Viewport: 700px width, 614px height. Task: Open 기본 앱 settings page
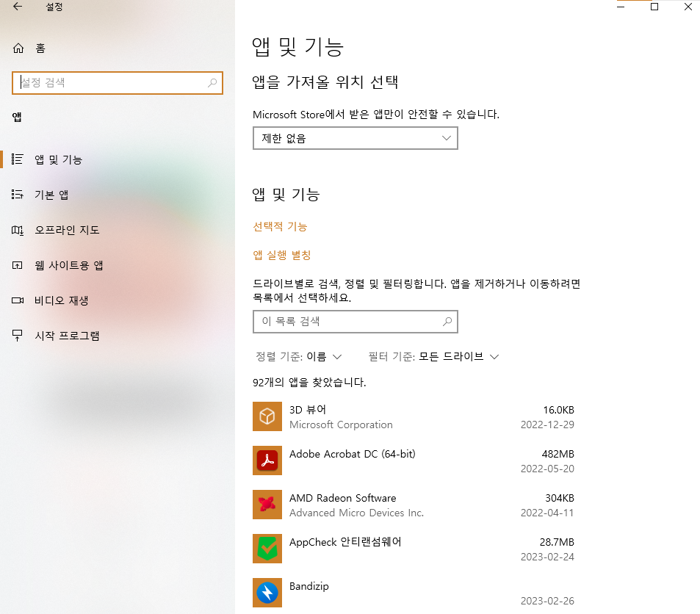click(x=51, y=195)
